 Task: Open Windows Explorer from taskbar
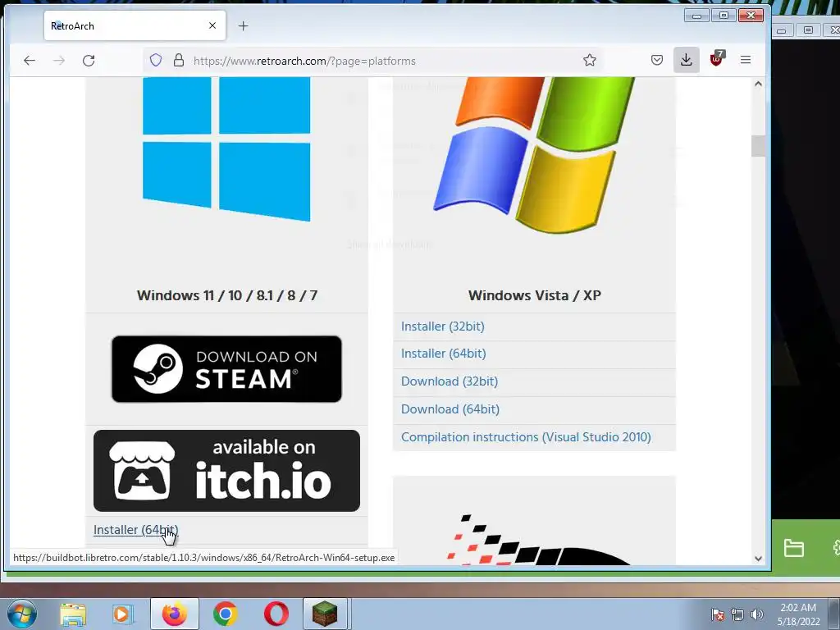click(73, 614)
